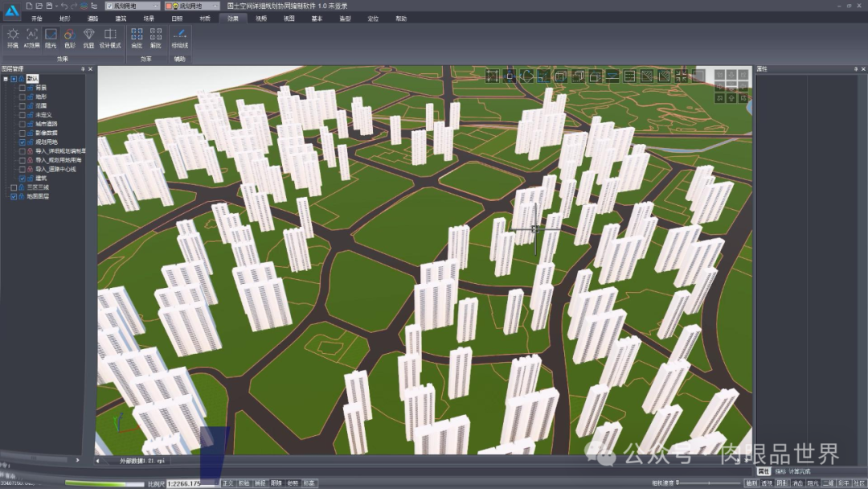The height and width of the screenshot is (489, 868).
Task: Collapse the 默认 layer group tree node
Action: (6, 79)
